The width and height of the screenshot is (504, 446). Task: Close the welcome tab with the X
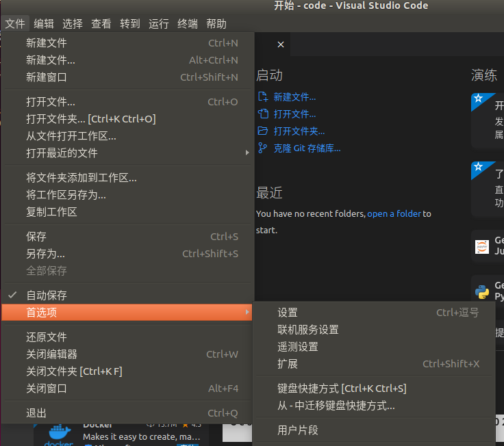280,44
